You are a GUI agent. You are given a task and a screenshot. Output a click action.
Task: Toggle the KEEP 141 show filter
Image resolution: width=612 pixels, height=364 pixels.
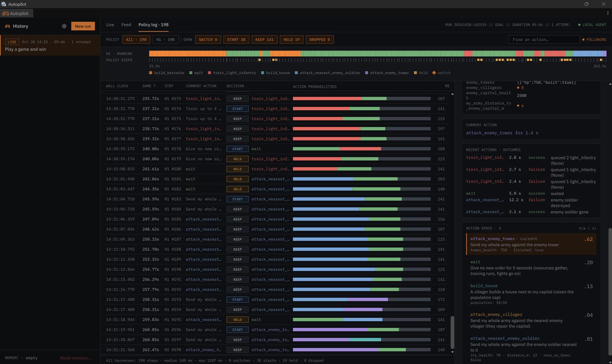point(265,40)
